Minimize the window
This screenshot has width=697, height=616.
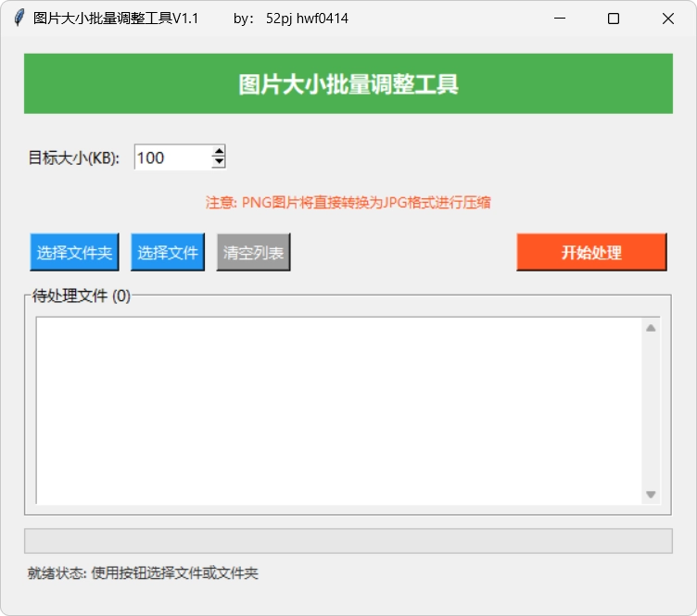click(x=560, y=19)
